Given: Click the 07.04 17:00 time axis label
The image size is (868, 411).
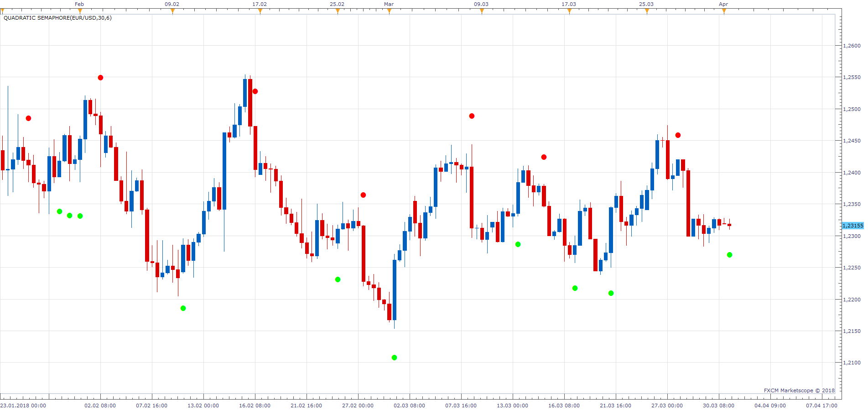Looking at the screenshot, I should [x=822, y=406].
